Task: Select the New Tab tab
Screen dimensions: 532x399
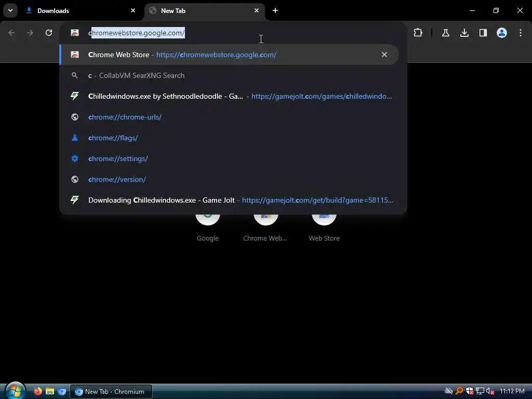Action: pyautogui.click(x=204, y=10)
